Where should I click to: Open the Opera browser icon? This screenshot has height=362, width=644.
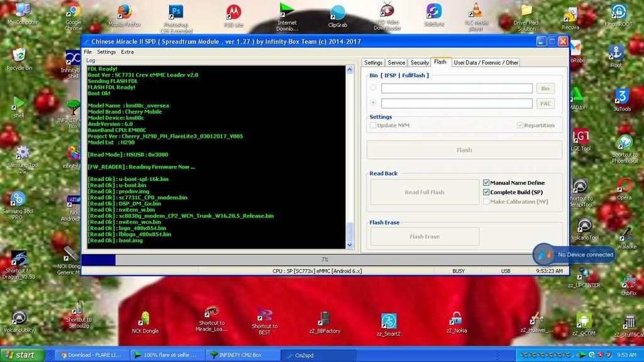(x=624, y=185)
